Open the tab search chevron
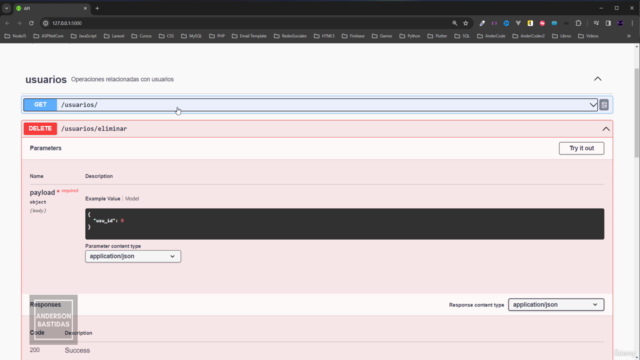The height and width of the screenshot is (360, 640). [7, 8]
